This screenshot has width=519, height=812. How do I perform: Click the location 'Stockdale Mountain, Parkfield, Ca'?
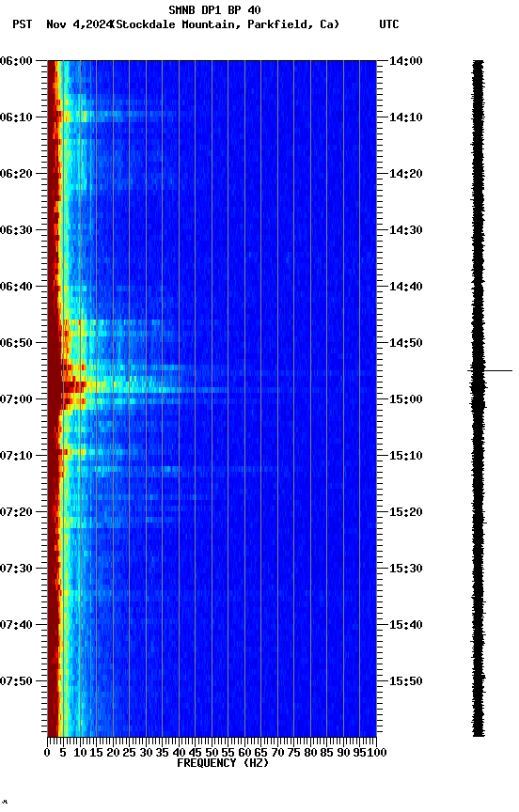point(226,24)
